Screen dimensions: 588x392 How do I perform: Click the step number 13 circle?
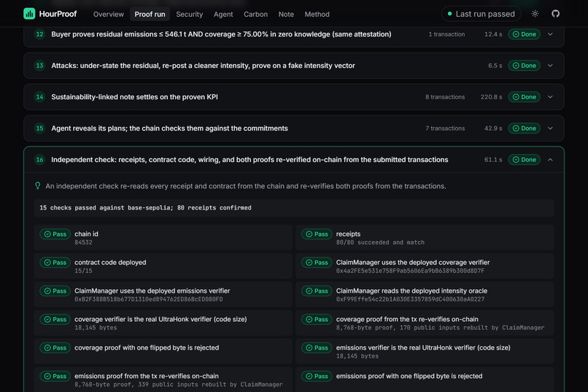pos(39,66)
